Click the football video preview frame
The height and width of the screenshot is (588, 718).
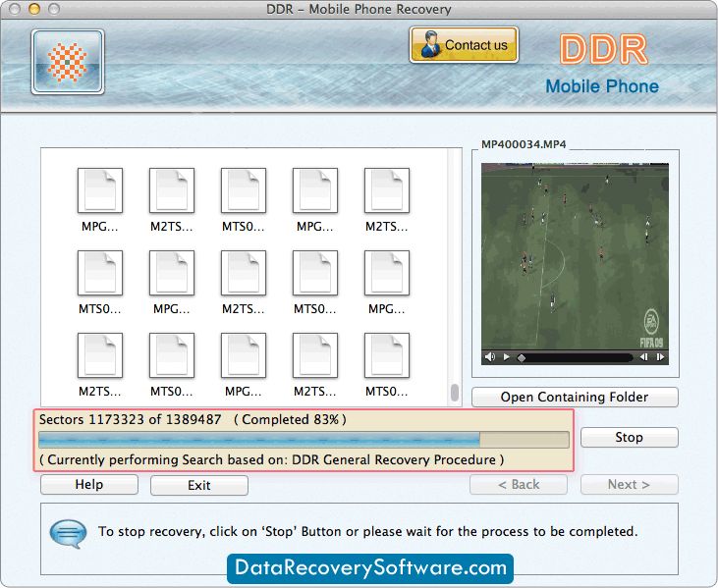575,256
